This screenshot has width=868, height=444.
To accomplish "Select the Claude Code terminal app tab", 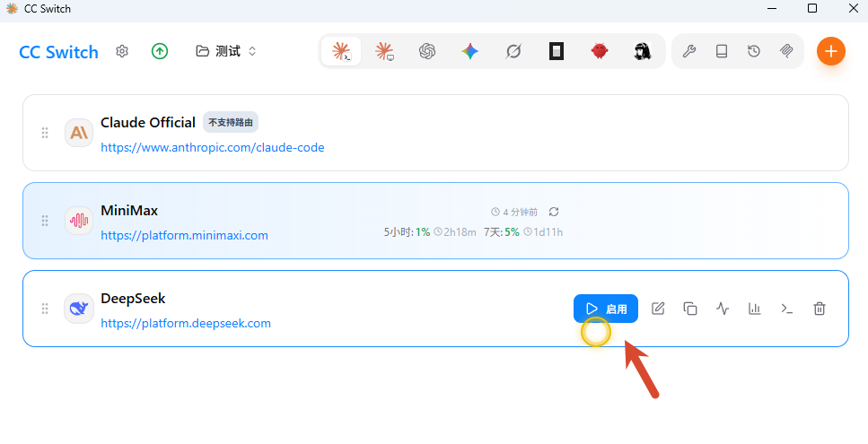I will coord(341,51).
